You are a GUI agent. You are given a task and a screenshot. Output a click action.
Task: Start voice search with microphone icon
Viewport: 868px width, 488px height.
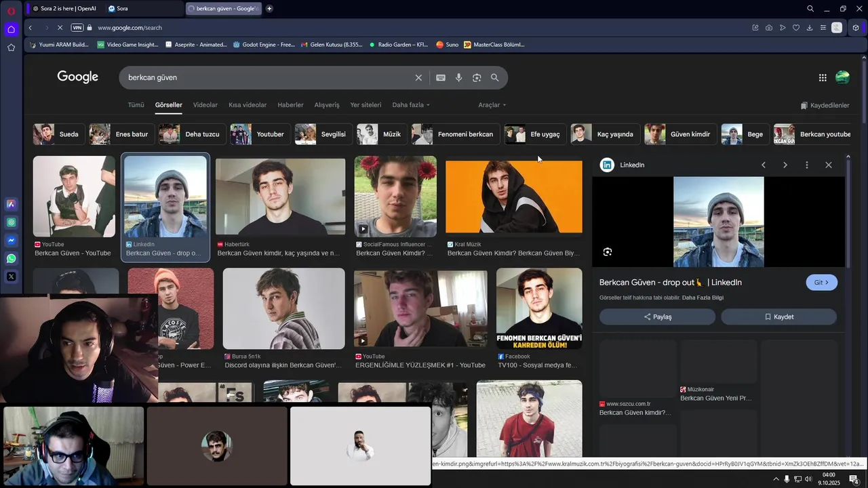click(x=459, y=78)
